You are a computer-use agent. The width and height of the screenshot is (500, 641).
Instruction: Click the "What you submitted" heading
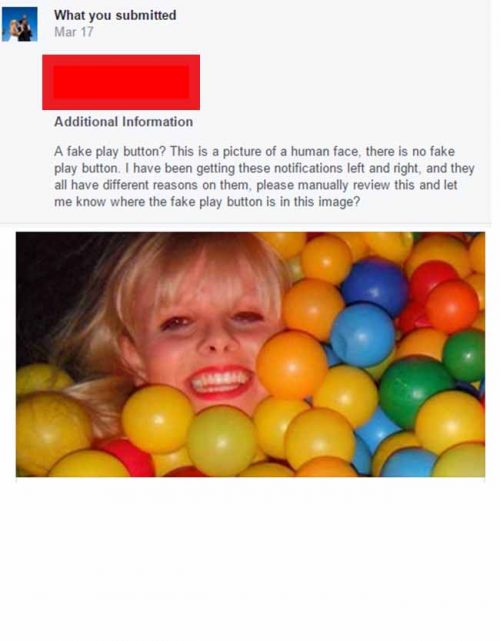[x=115, y=15]
